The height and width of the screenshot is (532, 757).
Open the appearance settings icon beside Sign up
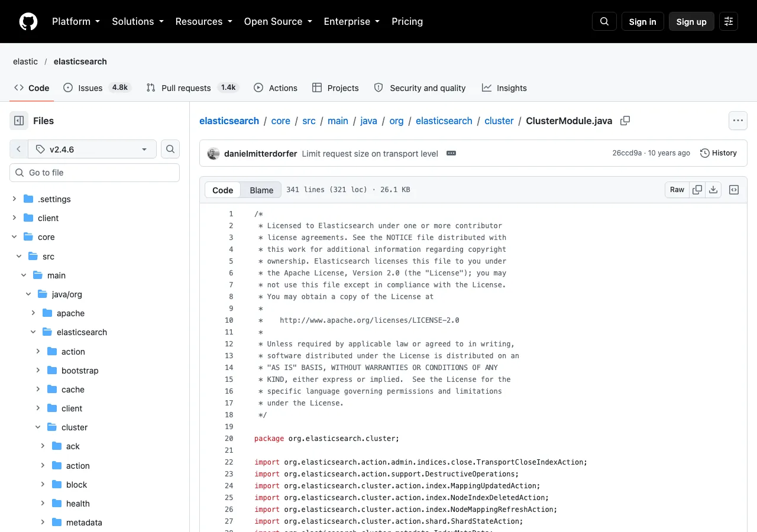pos(729,21)
